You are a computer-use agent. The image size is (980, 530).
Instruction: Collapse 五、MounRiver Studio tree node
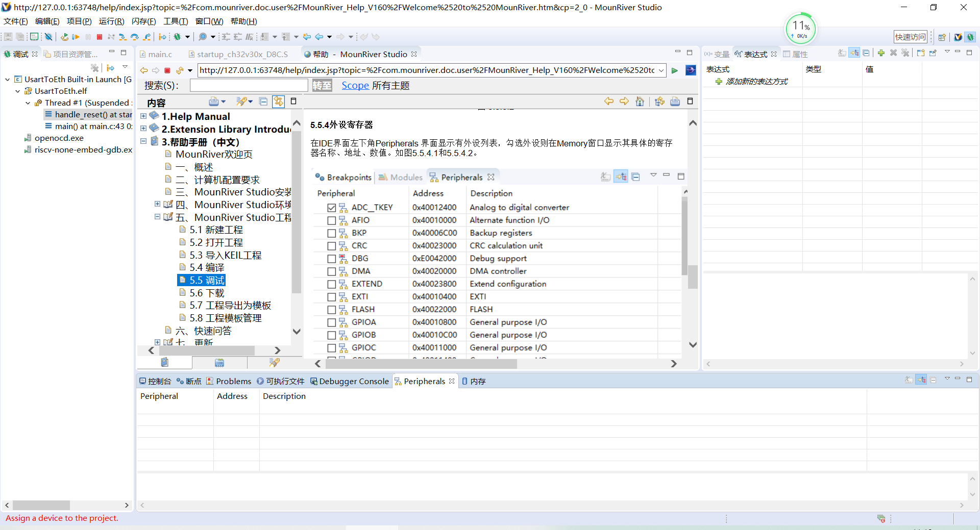coord(157,217)
